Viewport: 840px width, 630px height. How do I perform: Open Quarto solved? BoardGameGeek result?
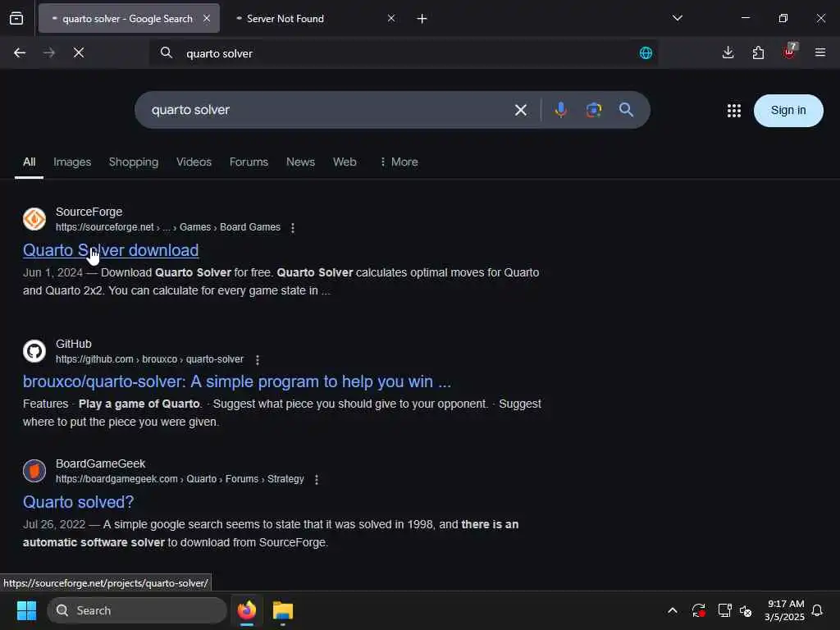(78, 502)
